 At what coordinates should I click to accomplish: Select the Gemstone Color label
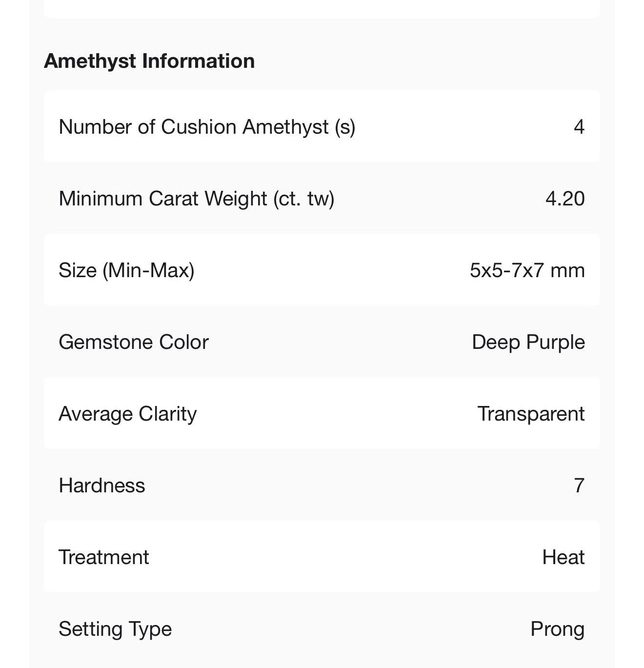pyautogui.click(x=134, y=342)
